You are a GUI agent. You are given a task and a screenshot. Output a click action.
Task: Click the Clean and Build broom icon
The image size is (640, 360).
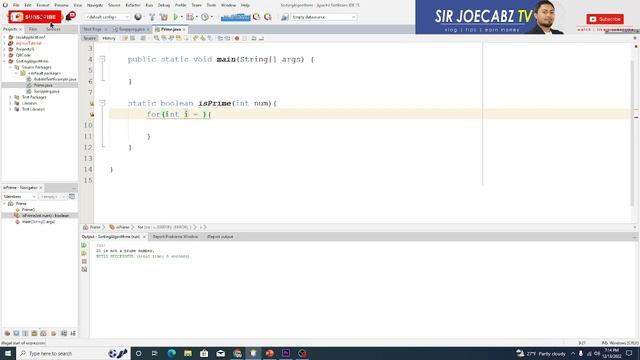(x=164, y=17)
